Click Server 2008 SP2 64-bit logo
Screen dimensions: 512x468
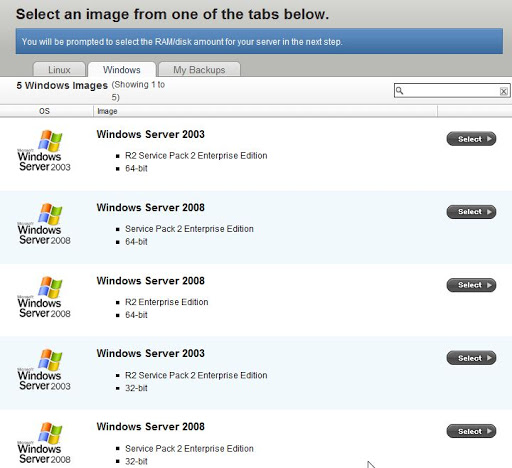coord(44,224)
